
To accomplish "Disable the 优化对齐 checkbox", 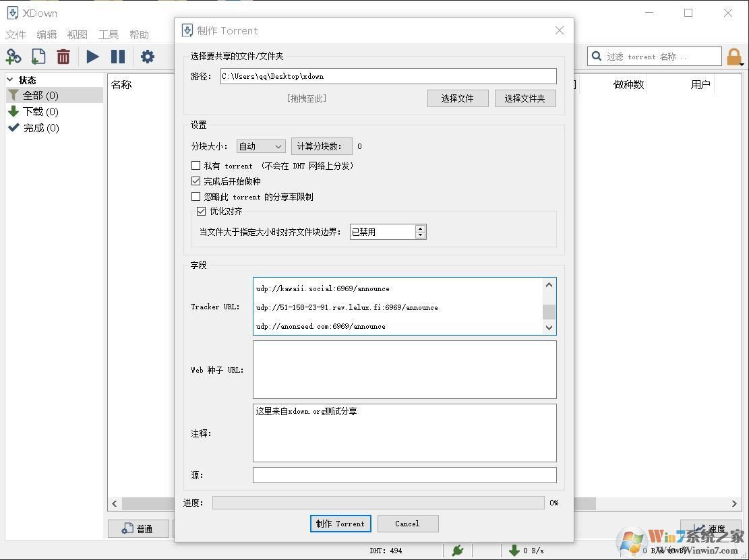I will (202, 211).
